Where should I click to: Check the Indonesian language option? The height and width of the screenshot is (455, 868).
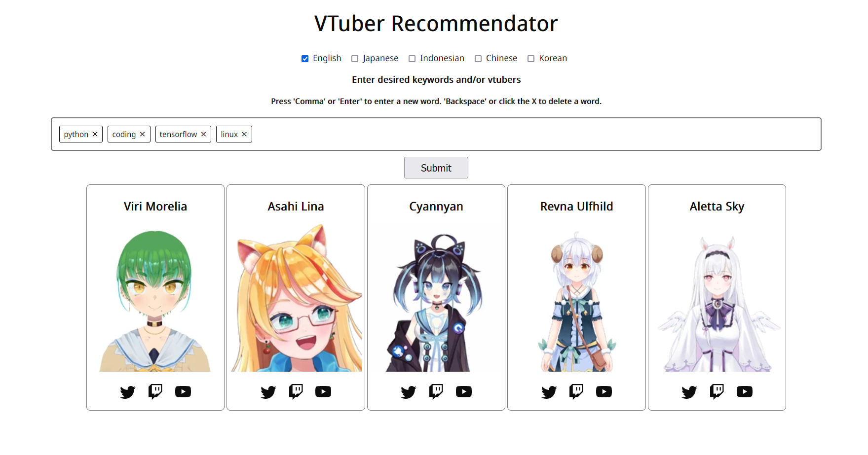pos(412,59)
